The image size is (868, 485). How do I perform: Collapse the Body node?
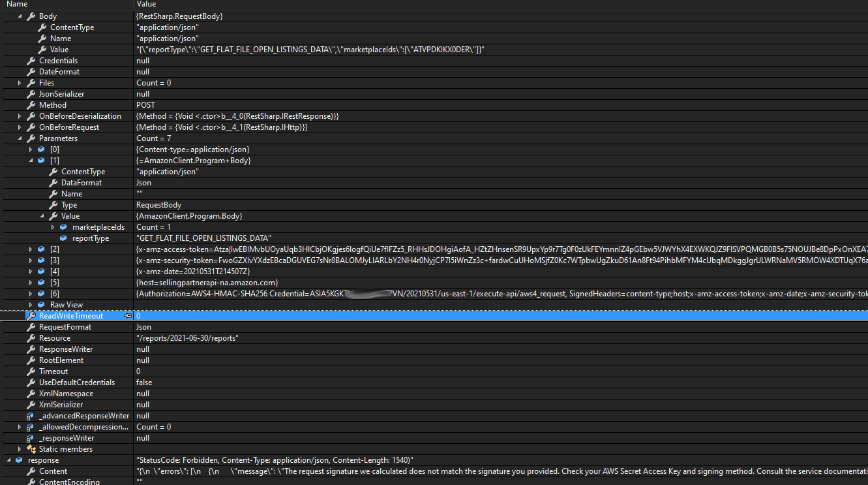coord(20,16)
